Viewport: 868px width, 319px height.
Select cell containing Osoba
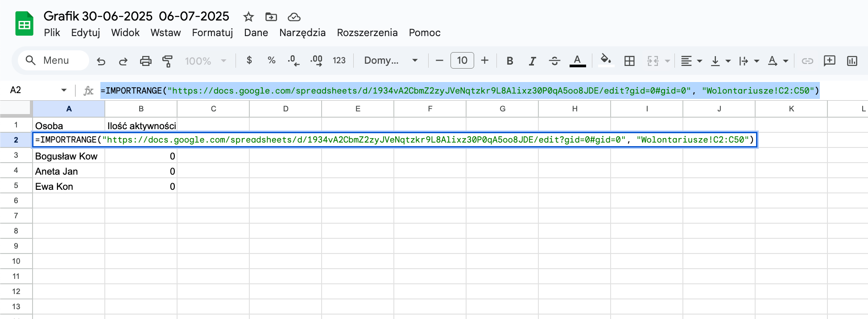[69, 125]
